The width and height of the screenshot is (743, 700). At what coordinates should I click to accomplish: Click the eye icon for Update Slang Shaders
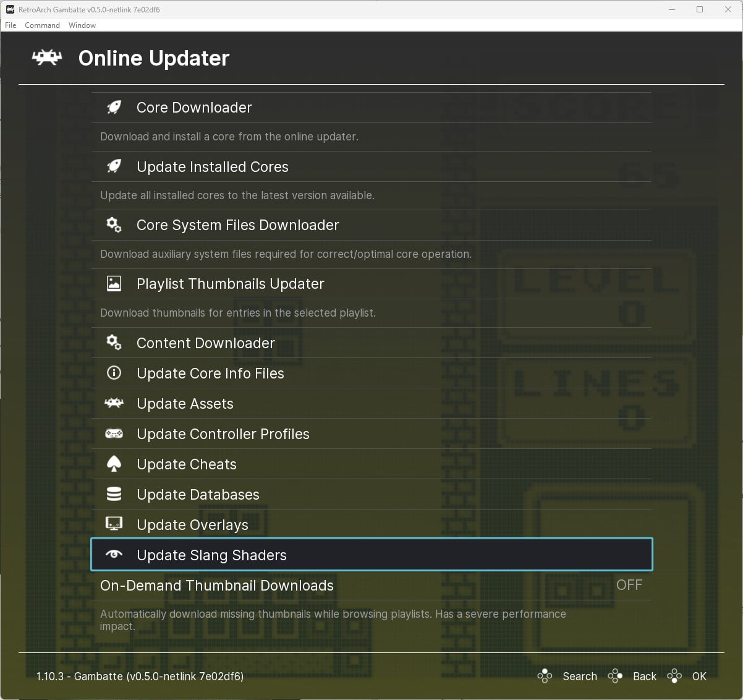click(114, 555)
